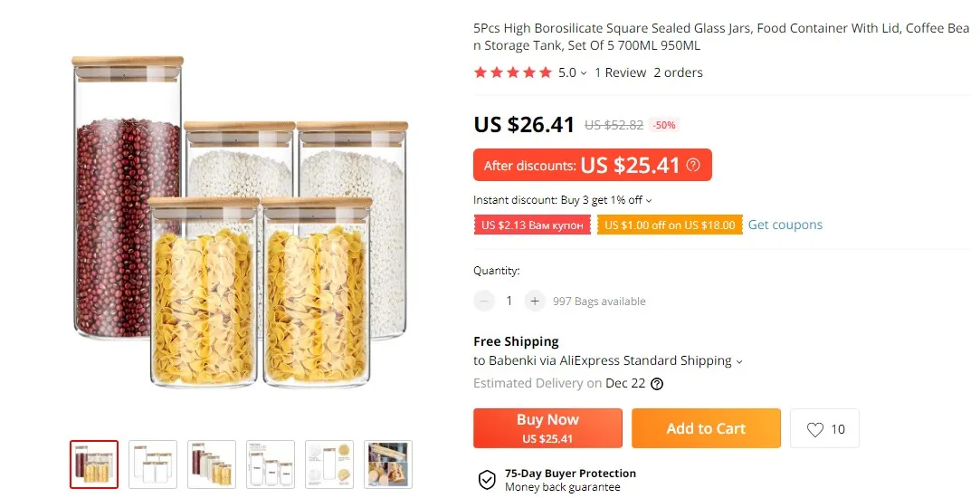Select the US $2.13 coupon tag
Viewport: 980px width, 498px height.
[532, 225]
